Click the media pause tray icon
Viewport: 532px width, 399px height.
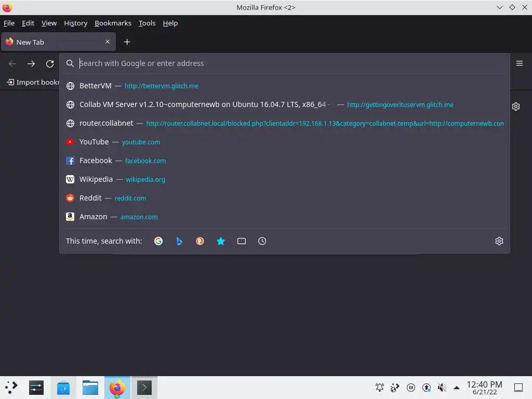(x=410, y=387)
